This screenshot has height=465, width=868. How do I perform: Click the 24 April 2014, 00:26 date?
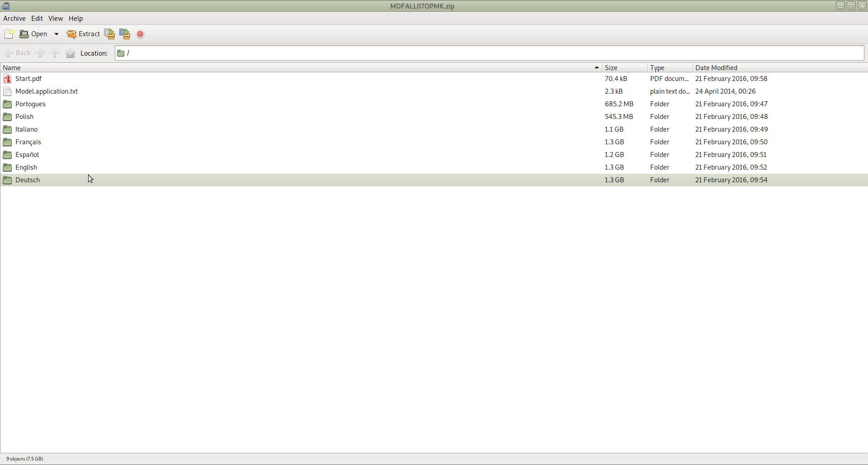[726, 91]
